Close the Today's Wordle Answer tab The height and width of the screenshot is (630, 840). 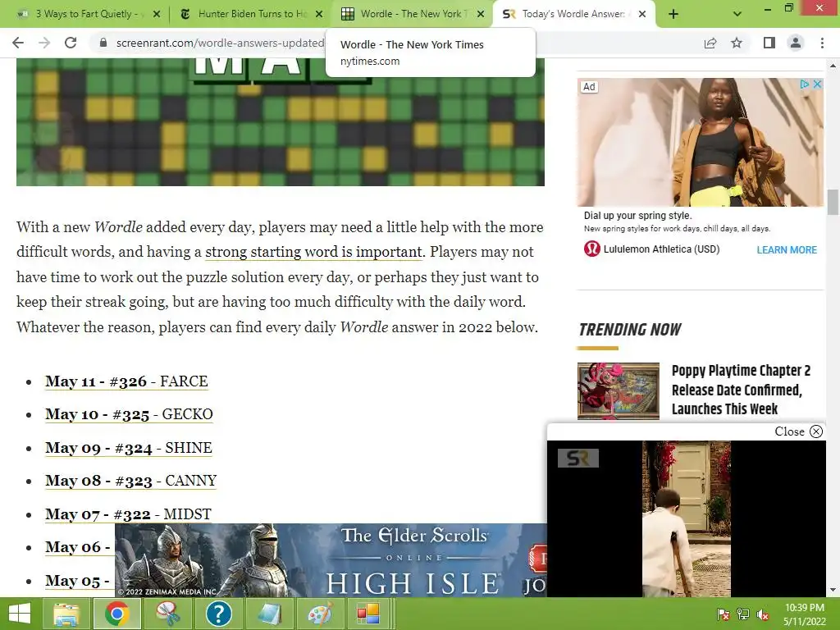coord(642,14)
